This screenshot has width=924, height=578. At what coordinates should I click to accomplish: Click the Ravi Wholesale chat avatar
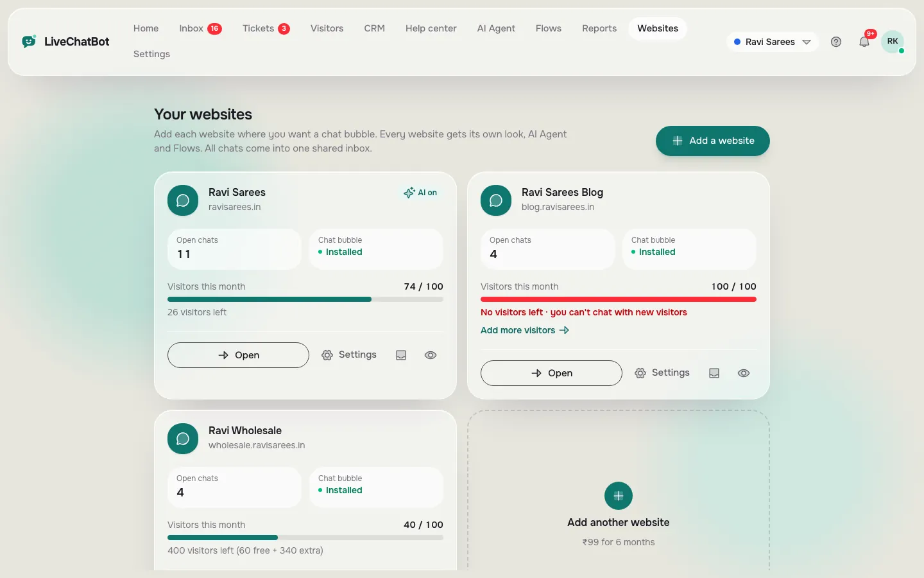(x=183, y=439)
